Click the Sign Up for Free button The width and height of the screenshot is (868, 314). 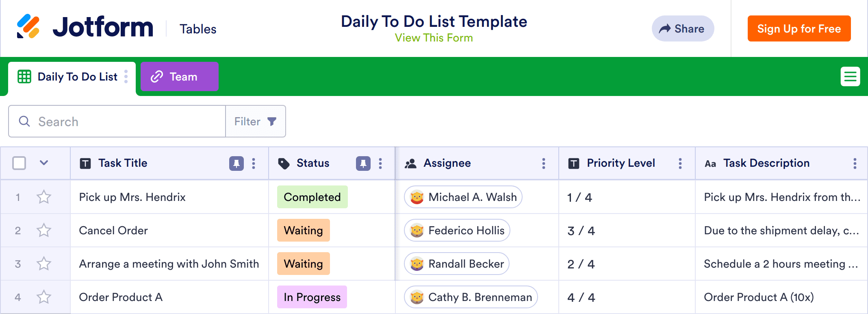pos(799,29)
